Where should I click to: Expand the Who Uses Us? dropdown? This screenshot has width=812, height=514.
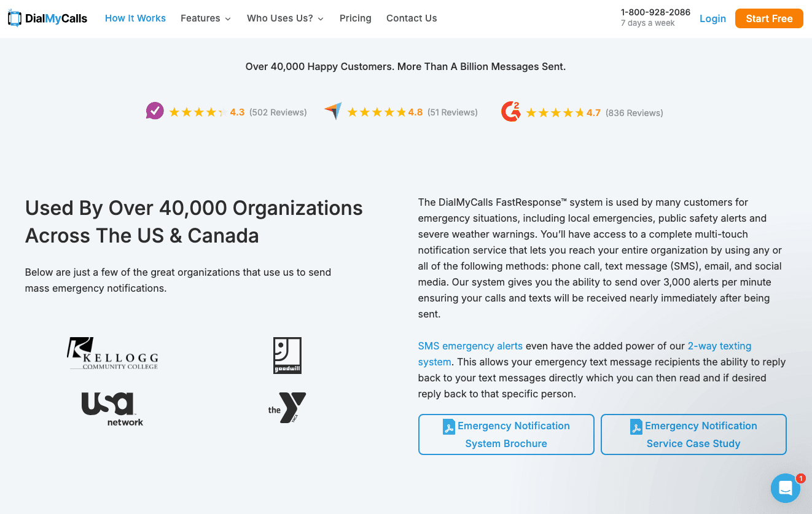pos(285,18)
